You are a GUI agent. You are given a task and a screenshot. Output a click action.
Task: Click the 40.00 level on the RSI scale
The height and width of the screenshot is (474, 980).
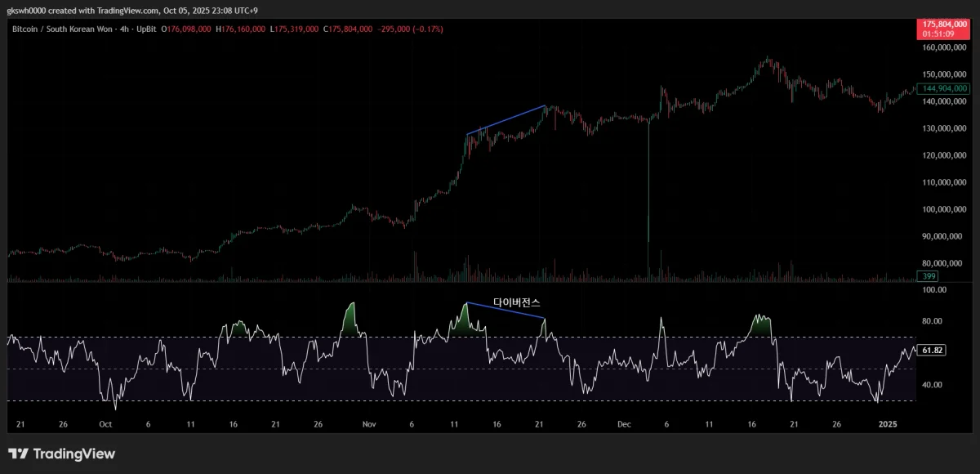(x=934, y=385)
